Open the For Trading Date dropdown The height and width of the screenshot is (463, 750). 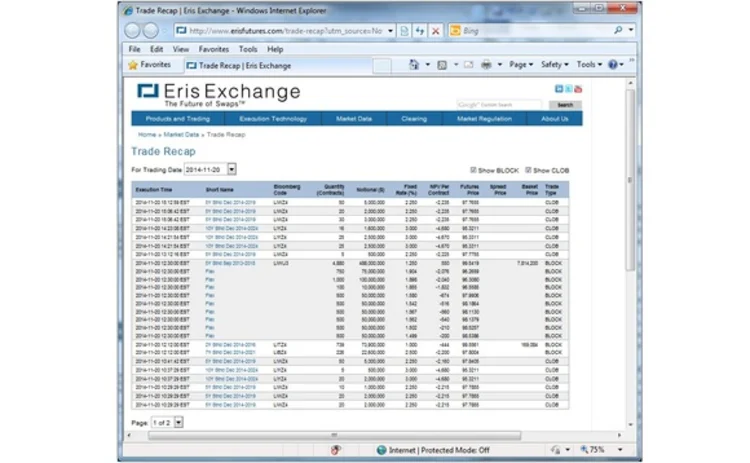pos(232,169)
